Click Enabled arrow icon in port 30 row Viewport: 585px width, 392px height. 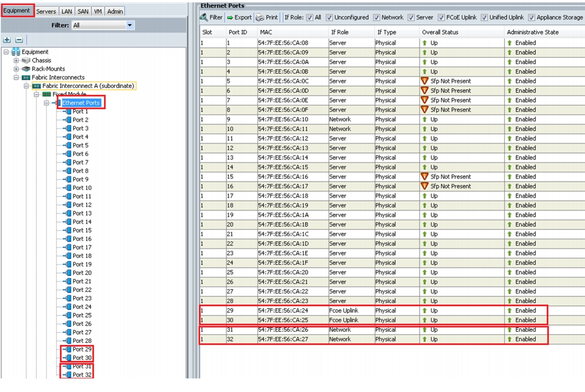[510, 320]
